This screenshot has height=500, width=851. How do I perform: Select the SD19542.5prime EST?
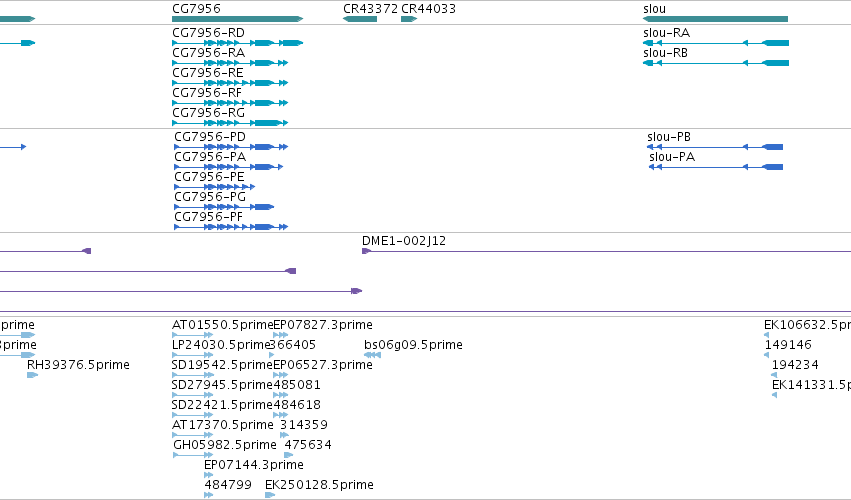(x=192, y=375)
